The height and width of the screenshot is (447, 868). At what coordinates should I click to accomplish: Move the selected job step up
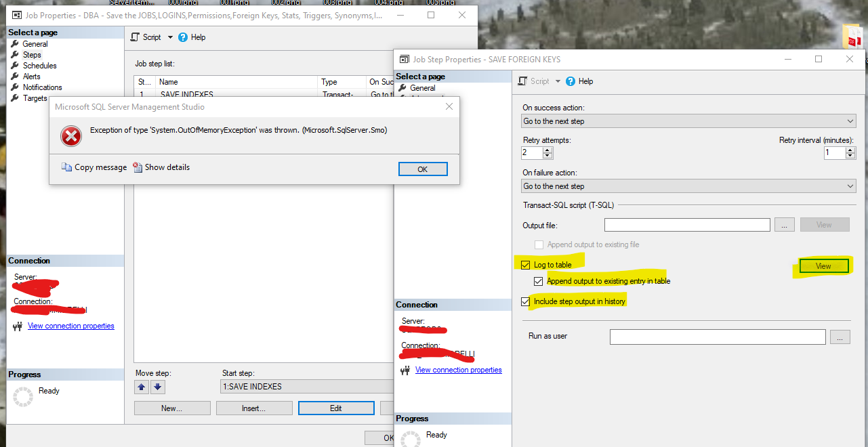click(x=142, y=387)
